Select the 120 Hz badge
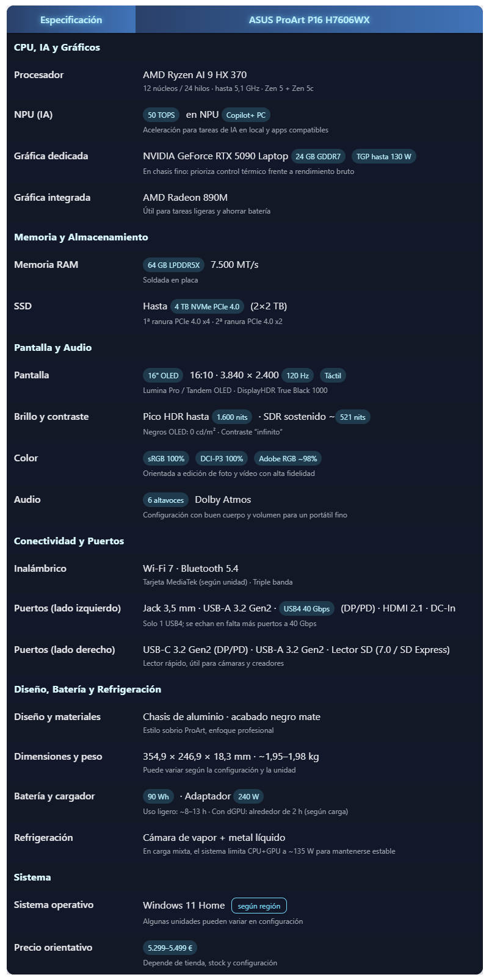The height and width of the screenshot is (980, 489). (x=299, y=375)
